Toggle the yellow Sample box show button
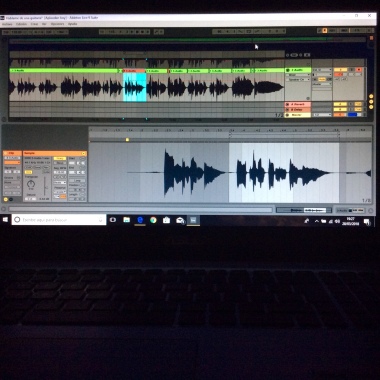380x380 pixels. (x=6, y=199)
